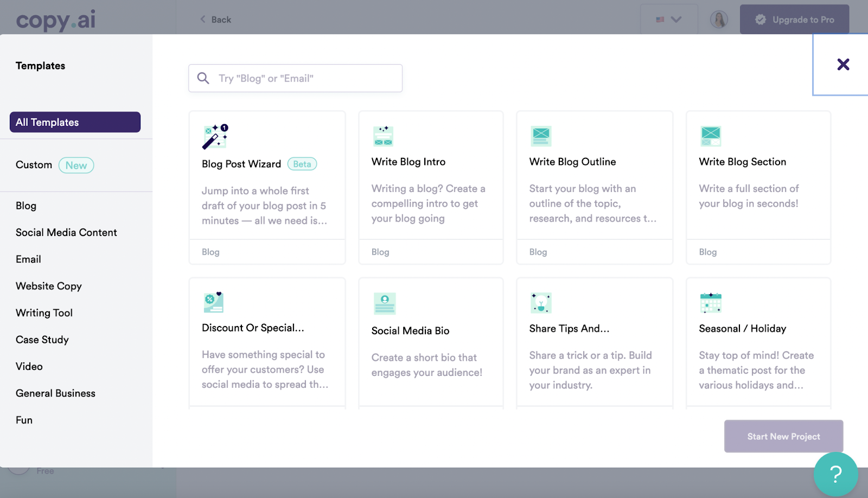Show Website Copy templates
Image resolution: width=868 pixels, height=498 pixels.
pyautogui.click(x=49, y=286)
